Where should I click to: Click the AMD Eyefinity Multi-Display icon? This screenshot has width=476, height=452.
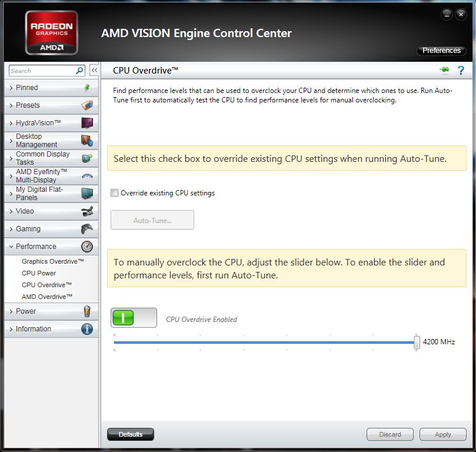tap(87, 176)
